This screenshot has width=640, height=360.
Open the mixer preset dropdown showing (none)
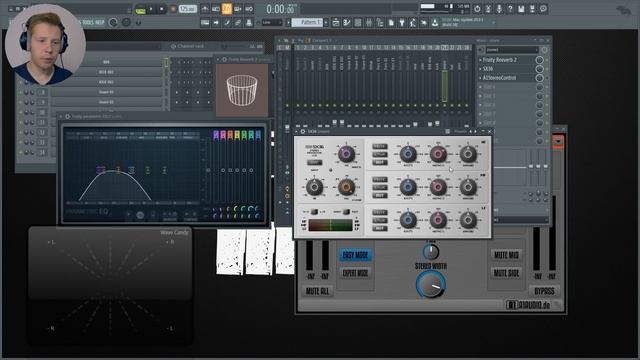512,50
